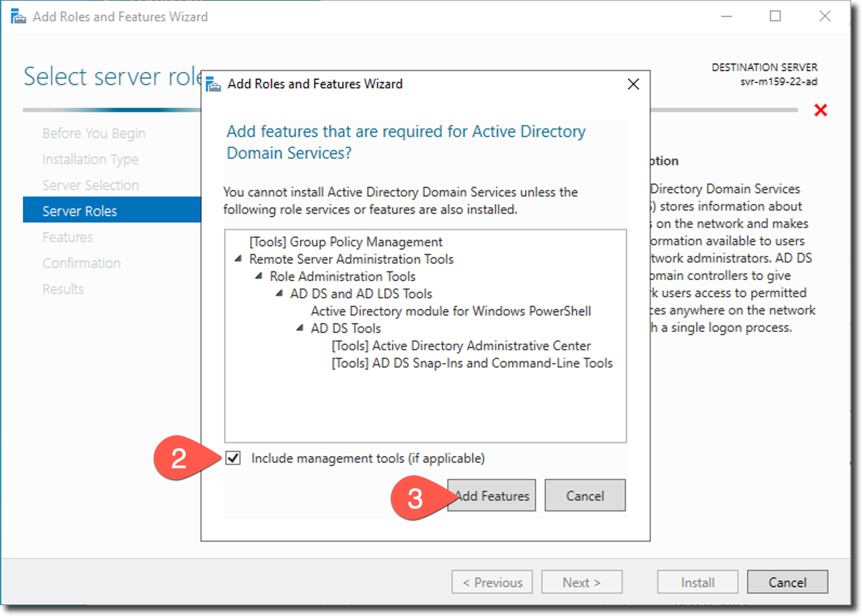The image size is (862, 616).
Task: Click the Previous button
Action: [492, 582]
